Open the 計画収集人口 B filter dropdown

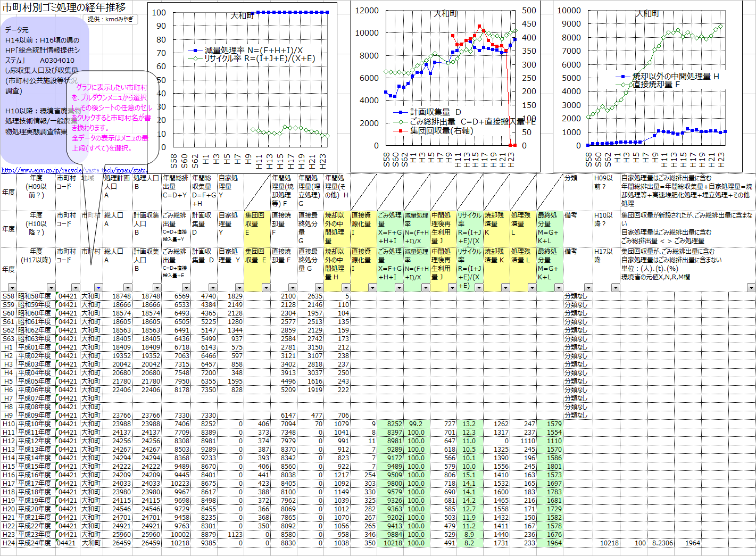(157, 288)
